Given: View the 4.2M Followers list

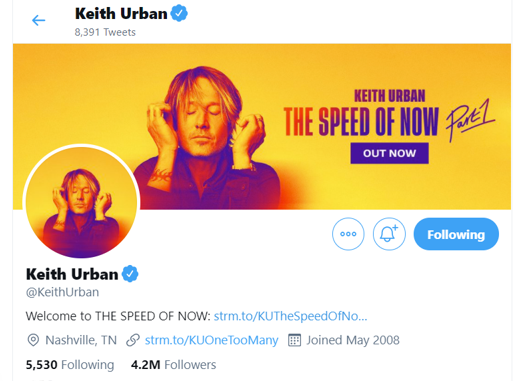Looking at the screenshot, I should click(x=173, y=365).
